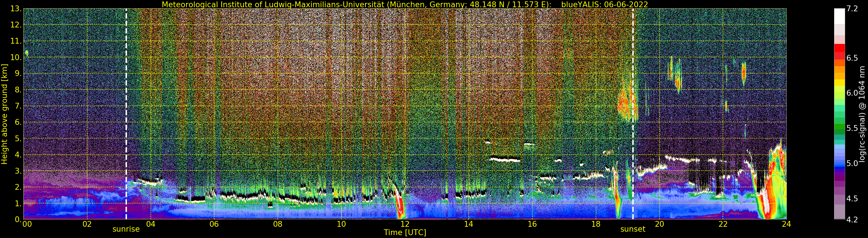Click time axis tick '02'
This screenshot has width=868, height=238.
point(87,224)
